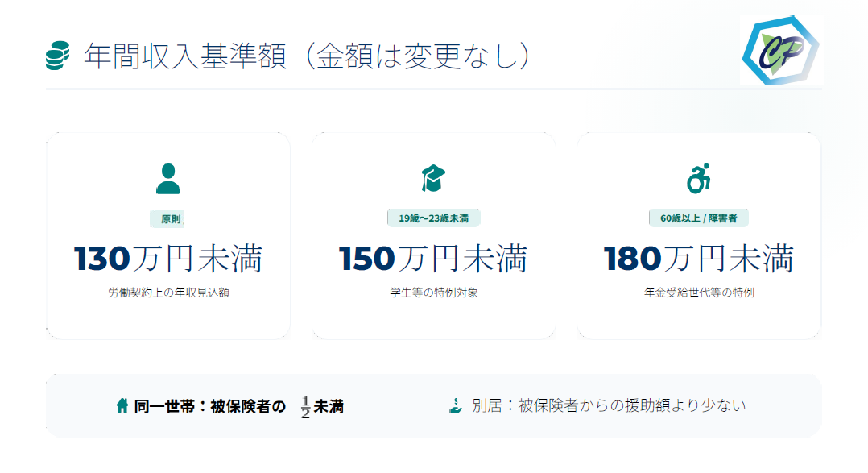Click the hand holding dollar icon

tap(455, 406)
